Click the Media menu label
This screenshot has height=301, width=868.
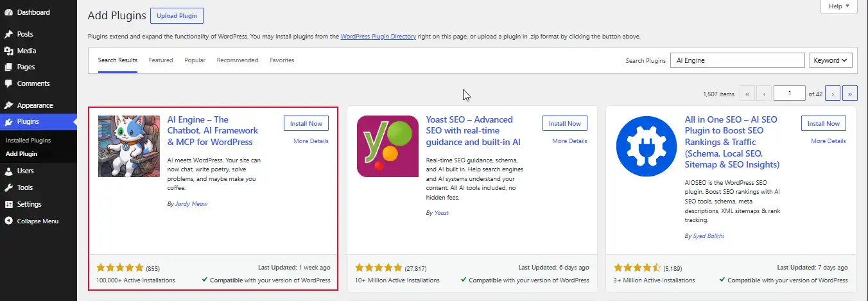pyautogui.click(x=27, y=51)
